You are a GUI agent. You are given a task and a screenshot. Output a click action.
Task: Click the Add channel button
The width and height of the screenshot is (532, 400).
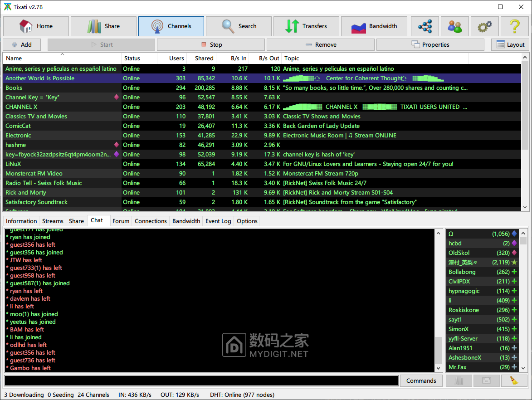[x=22, y=44]
